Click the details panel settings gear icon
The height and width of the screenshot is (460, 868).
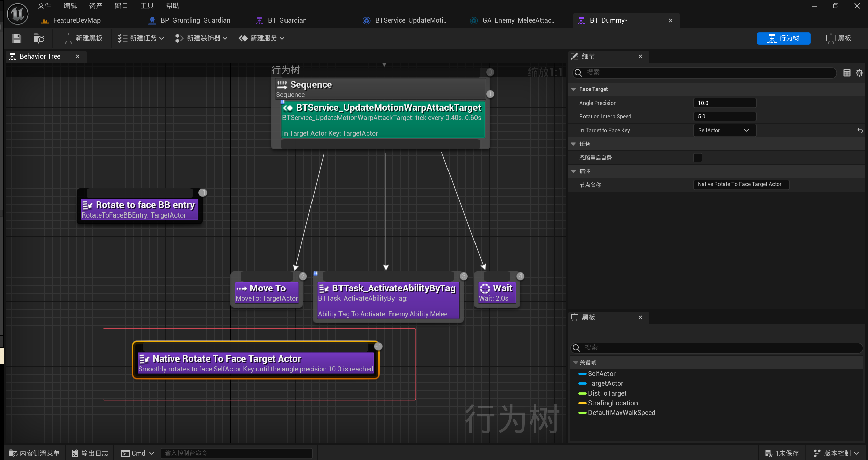coord(859,73)
